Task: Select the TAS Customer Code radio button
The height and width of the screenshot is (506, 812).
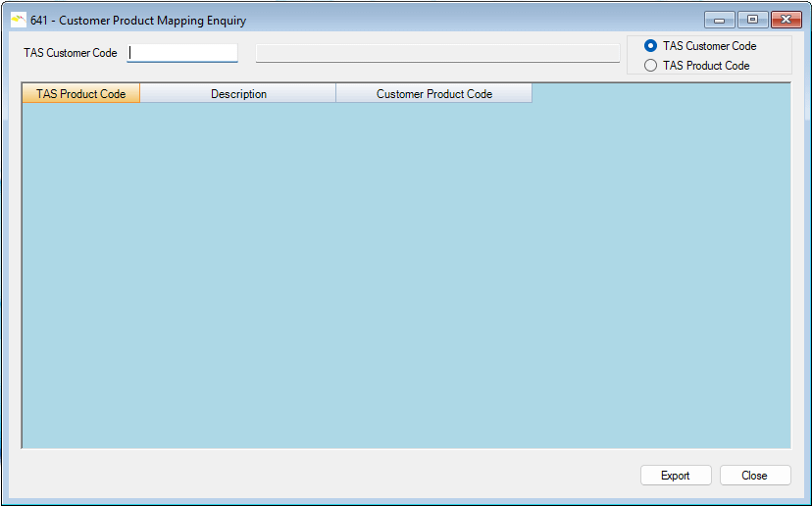Action: click(651, 46)
